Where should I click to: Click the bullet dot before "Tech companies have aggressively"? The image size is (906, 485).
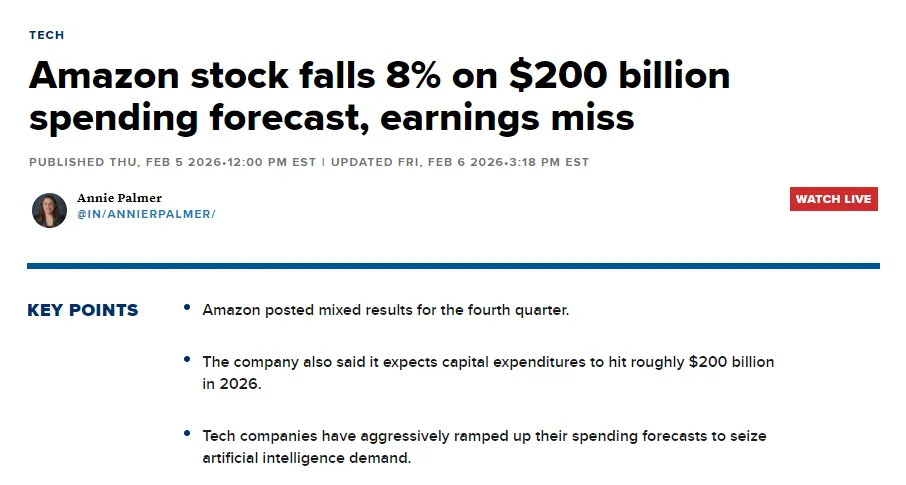pos(187,434)
